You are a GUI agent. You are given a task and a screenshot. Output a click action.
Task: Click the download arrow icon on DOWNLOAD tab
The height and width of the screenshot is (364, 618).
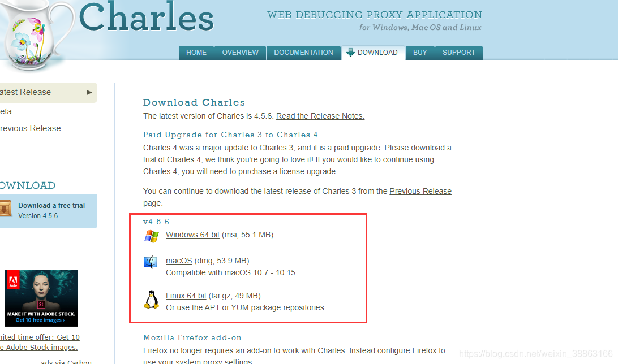350,53
